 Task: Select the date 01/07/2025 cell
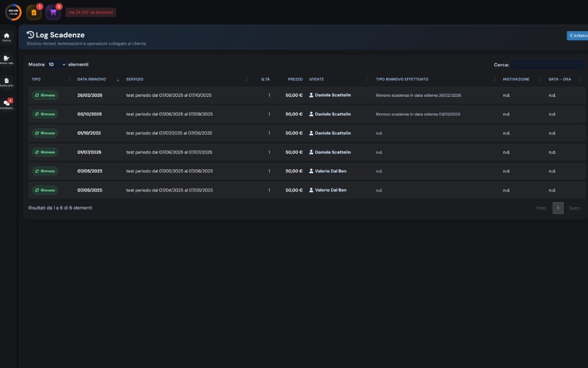[x=89, y=152]
